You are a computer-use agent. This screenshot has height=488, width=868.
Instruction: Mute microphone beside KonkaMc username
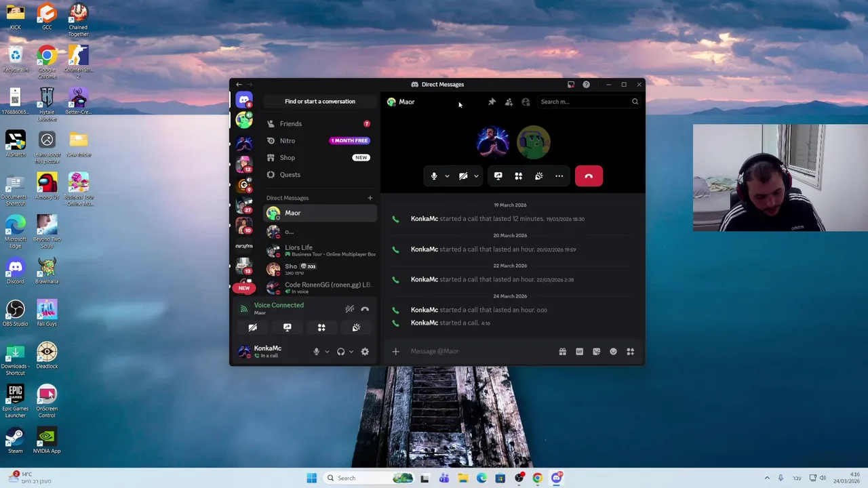coord(316,352)
